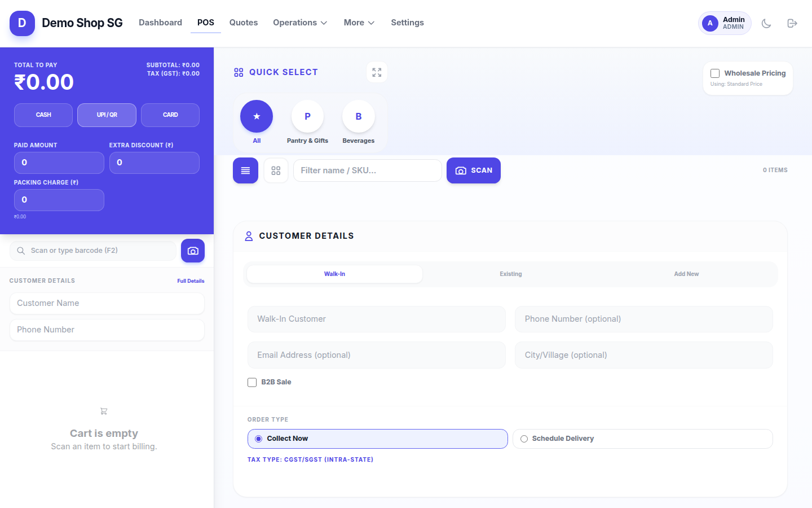
Task: Click the Customer Name field in sidebar
Action: [x=107, y=304]
